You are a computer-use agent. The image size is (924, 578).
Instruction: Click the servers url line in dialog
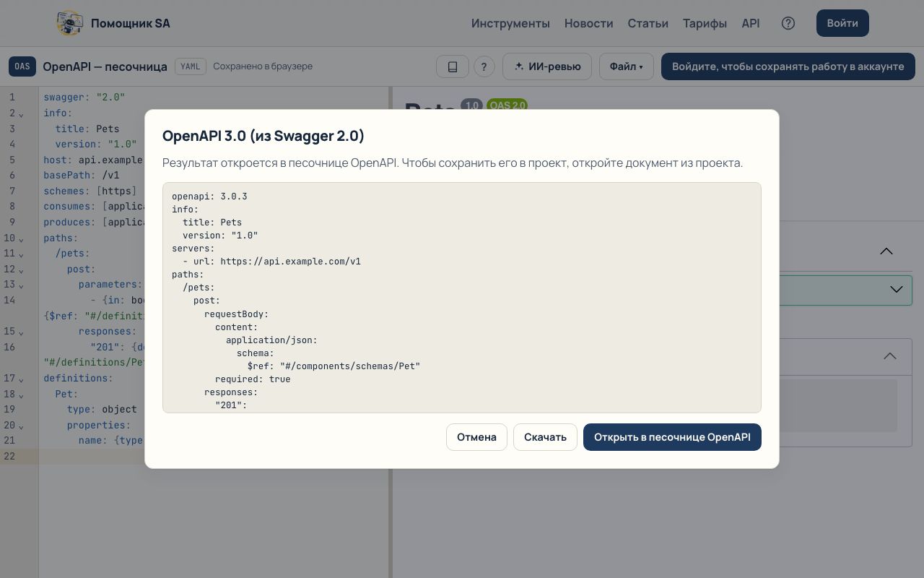click(271, 262)
